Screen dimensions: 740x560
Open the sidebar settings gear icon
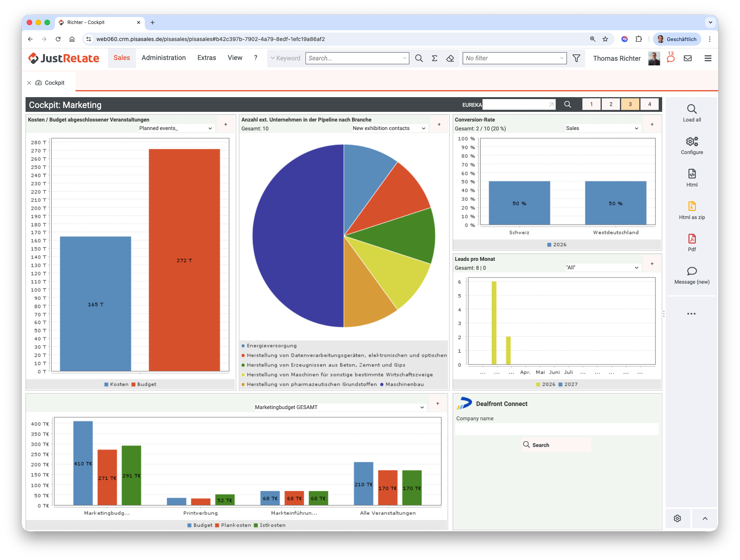click(x=677, y=519)
